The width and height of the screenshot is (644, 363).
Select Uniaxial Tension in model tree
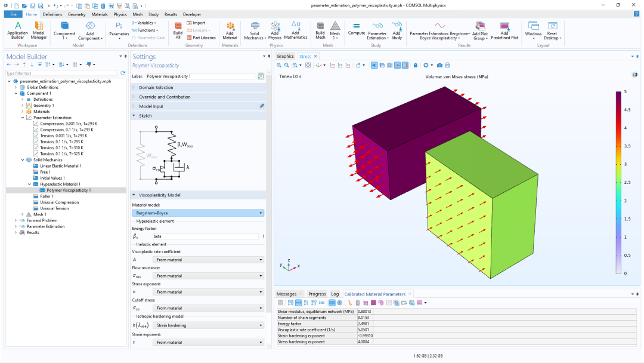point(54,208)
